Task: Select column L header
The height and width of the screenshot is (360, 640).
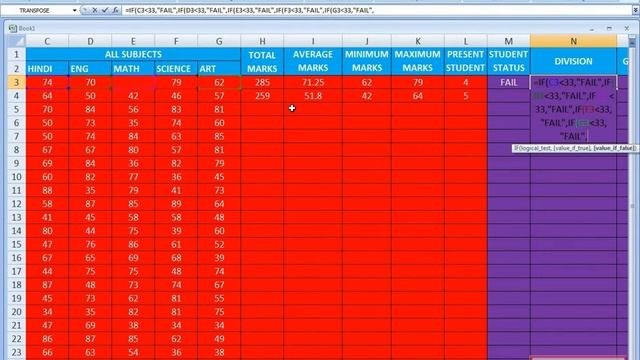Action: [466, 41]
